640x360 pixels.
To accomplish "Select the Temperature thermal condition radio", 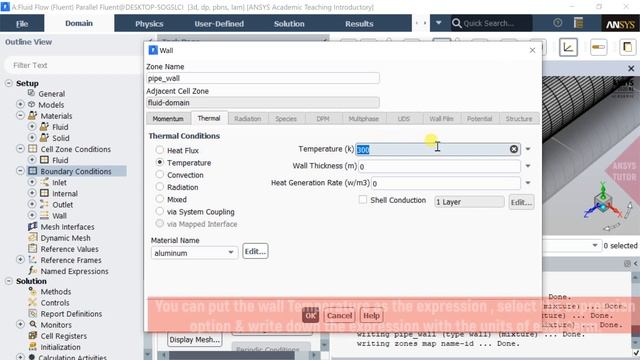I will [x=160, y=162].
